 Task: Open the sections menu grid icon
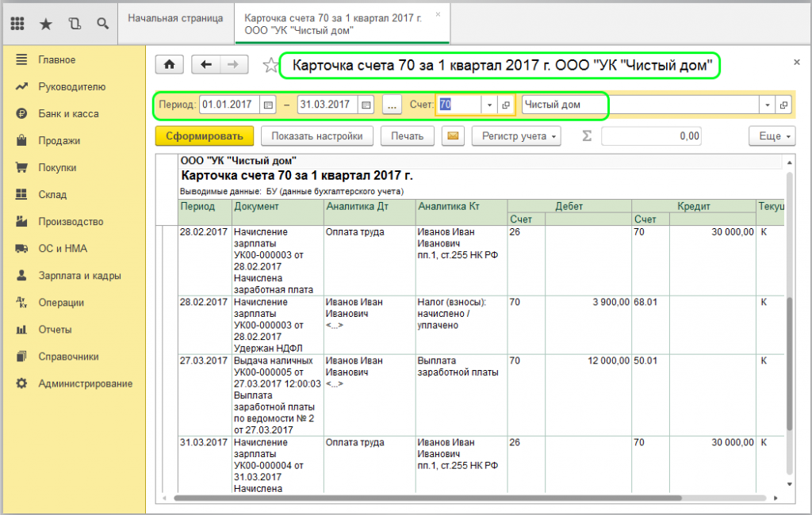[x=17, y=23]
